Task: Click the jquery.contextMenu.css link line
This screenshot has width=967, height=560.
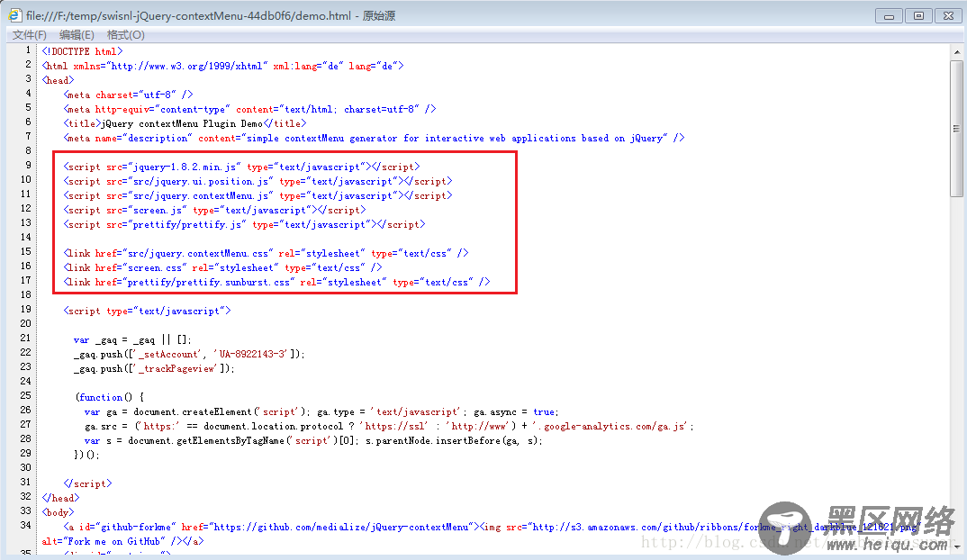Action: point(266,254)
